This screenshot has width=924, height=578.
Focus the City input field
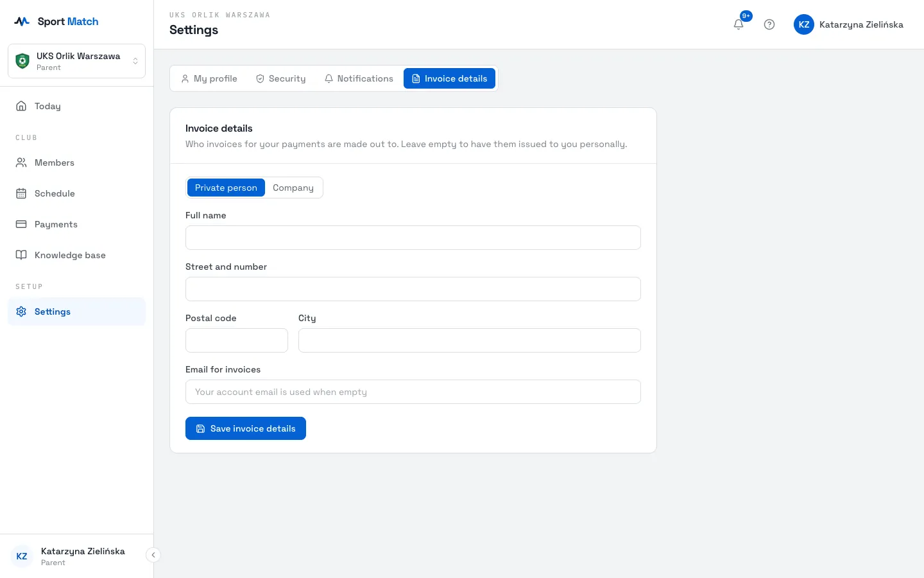coord(470,340)
